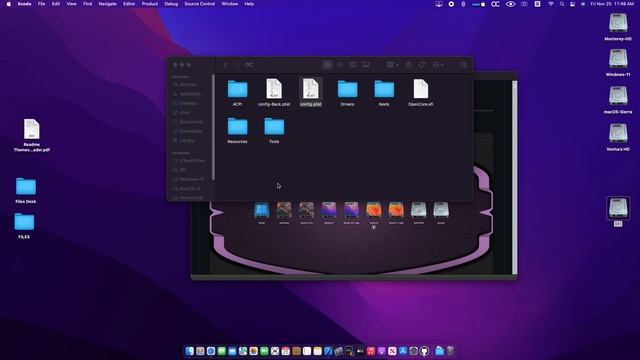Image resolution: width=640 pixels, height=360 pixels.
Task: Switch Finder to icon view
Action: [x=327, y=64]
